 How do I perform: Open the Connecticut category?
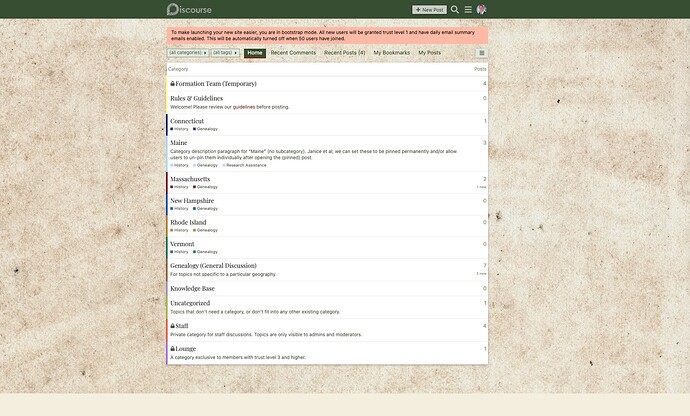pyautogui.click(x=187, y=121)
